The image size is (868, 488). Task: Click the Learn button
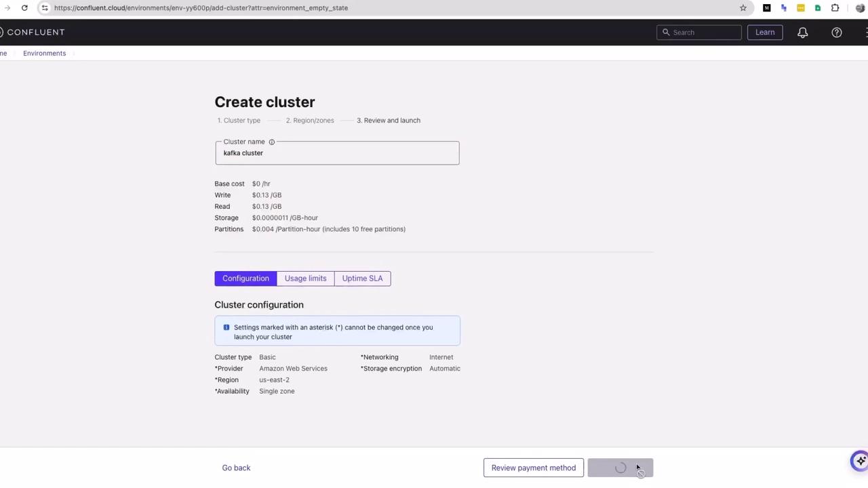(x=765, y=33)
